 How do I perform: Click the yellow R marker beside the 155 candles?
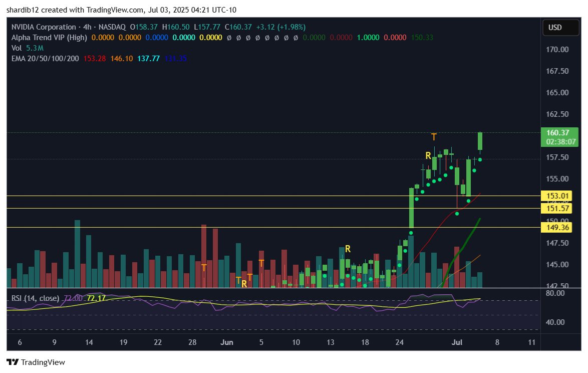point(428,155)
